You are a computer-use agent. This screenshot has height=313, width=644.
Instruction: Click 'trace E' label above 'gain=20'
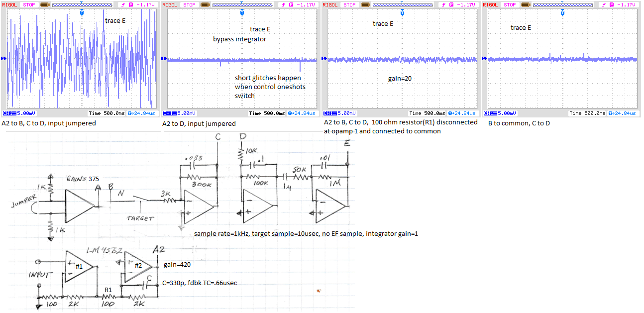(x=383, y=23)
